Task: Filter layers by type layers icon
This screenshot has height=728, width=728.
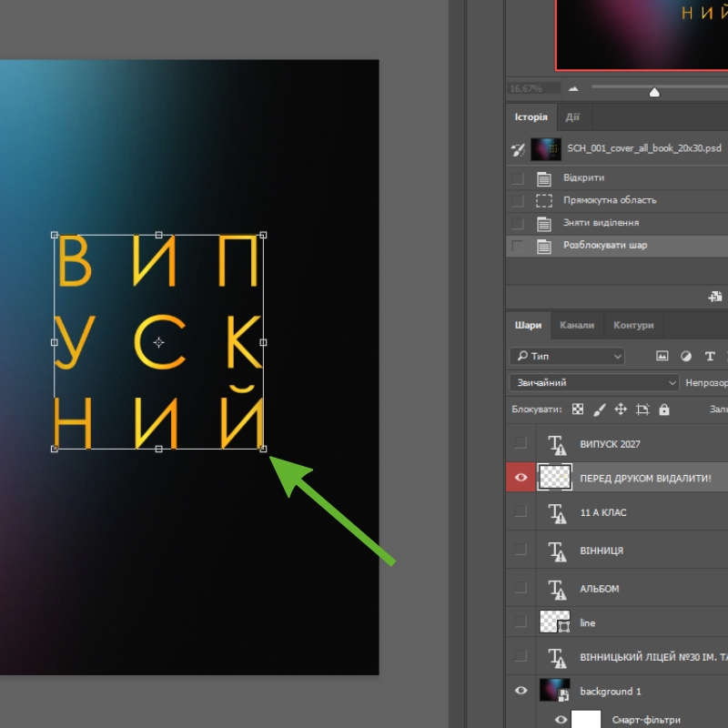Action: pyautogui.click(x=710, y=356)
